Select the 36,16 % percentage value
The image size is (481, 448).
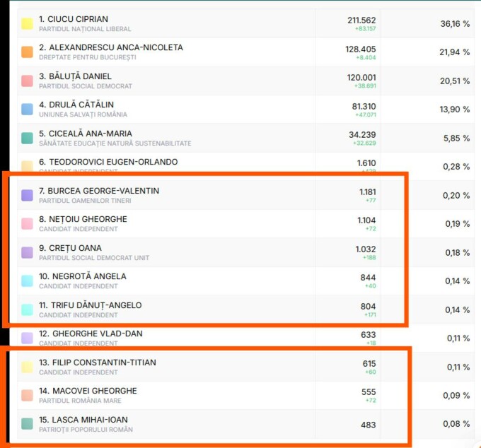[x=455, y=23]
